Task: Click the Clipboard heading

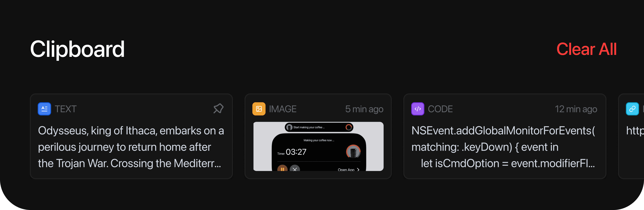Action: (77, 49)
